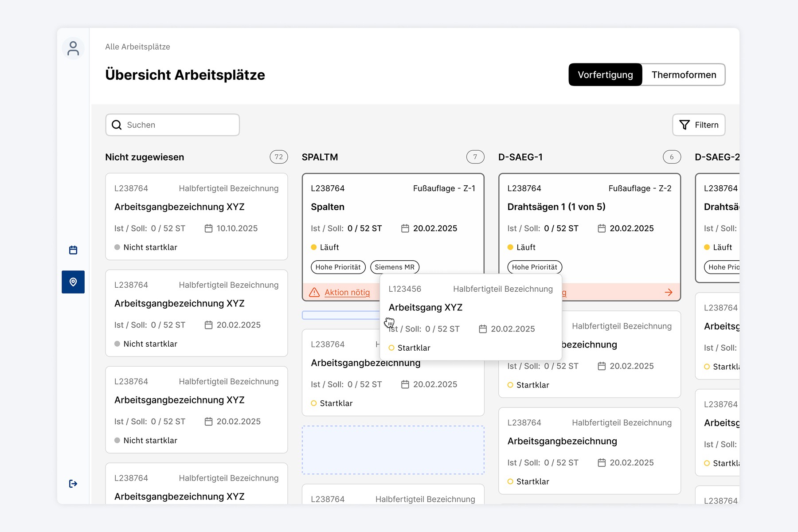Click the Siemens MR tag

tap(395, 267)
